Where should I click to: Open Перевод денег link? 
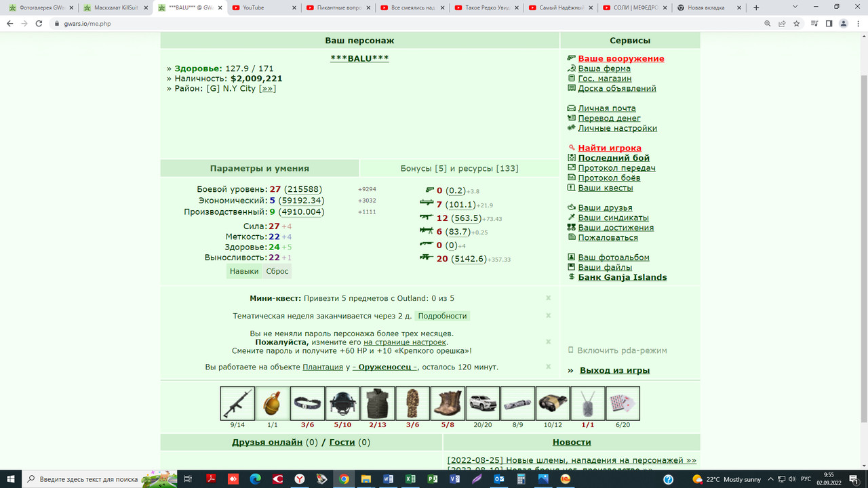tap(610, 119)
